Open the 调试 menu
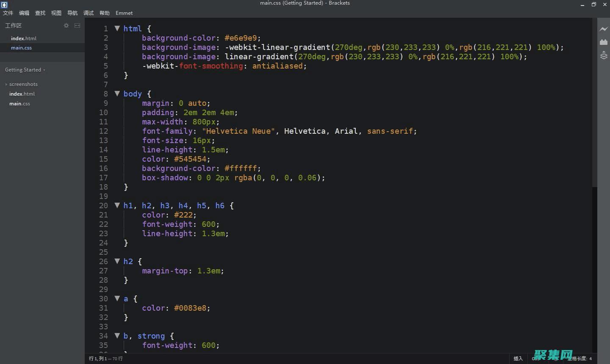Viewport: 610px width, 364px height. pyautogui.click(x=88, y=13)
